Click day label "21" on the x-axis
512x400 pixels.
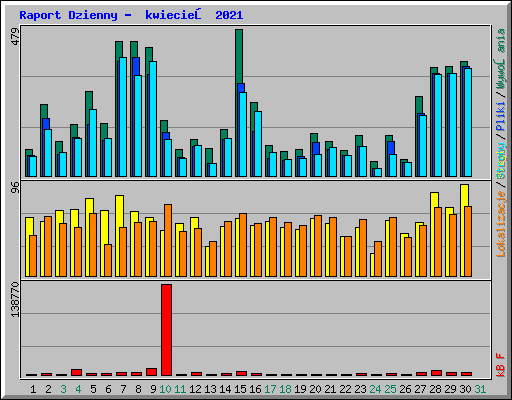coord(330,389)
